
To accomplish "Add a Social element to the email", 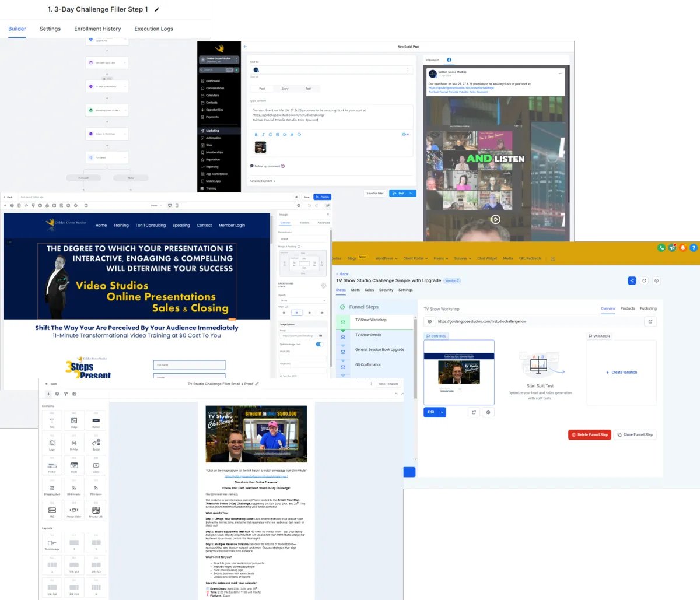I will pyautogui.click(x=96, y=443).
